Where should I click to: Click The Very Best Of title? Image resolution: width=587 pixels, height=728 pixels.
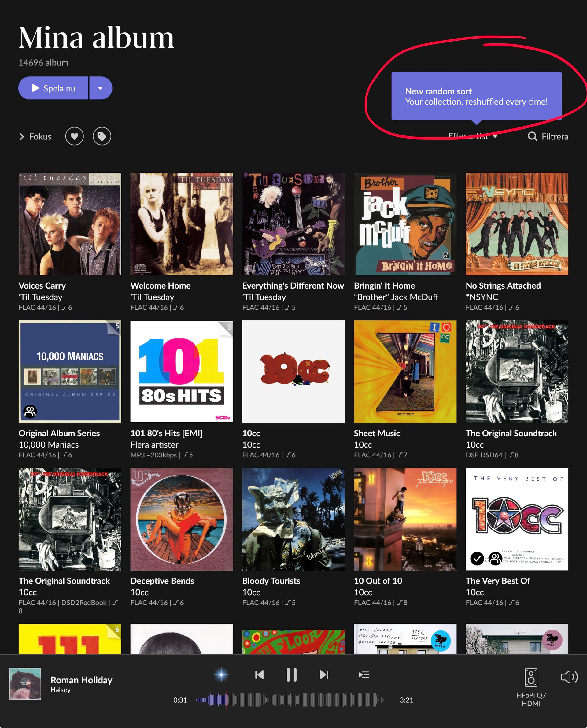(x=498, y=581)
